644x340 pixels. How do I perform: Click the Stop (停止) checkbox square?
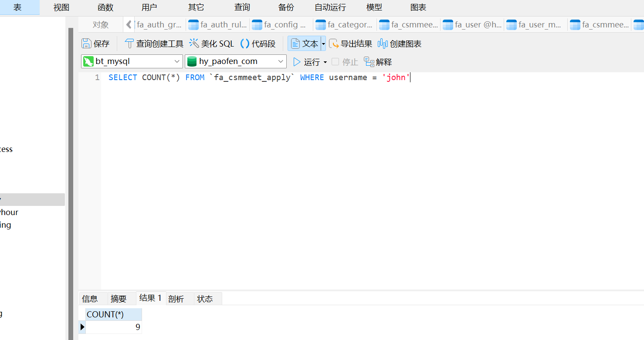coord(335,62)
